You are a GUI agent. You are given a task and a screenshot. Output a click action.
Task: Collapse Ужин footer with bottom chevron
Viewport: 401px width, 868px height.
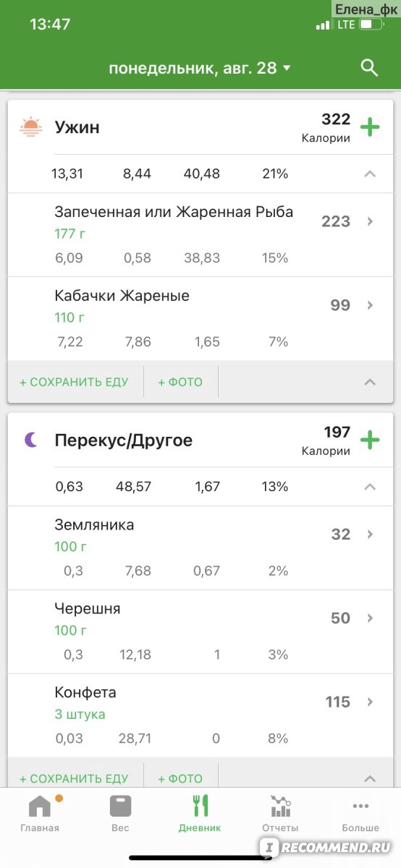point(370,382)
